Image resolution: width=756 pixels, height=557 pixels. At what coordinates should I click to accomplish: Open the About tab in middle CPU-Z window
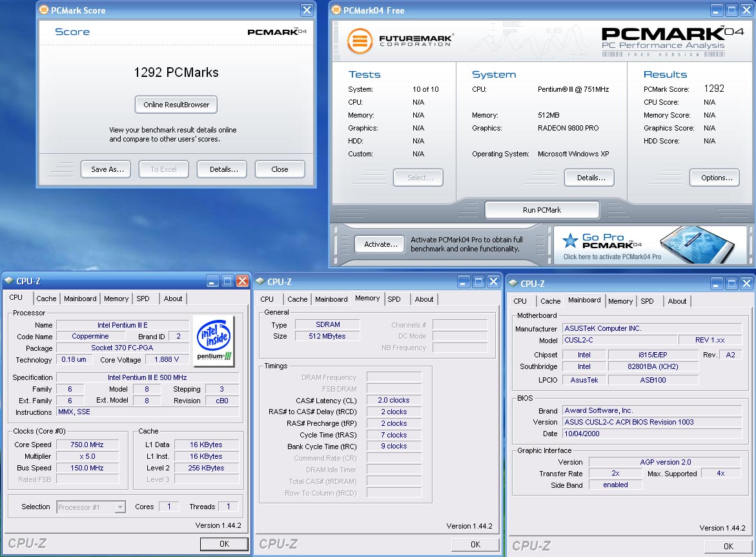tap(424, 299)
